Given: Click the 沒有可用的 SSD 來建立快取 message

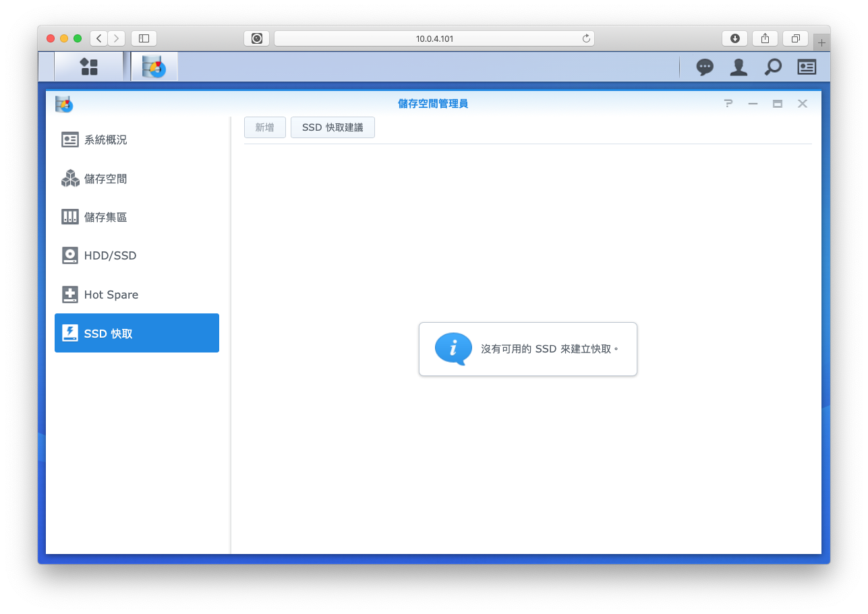Looking at the screenshot, I should [550, 349].
